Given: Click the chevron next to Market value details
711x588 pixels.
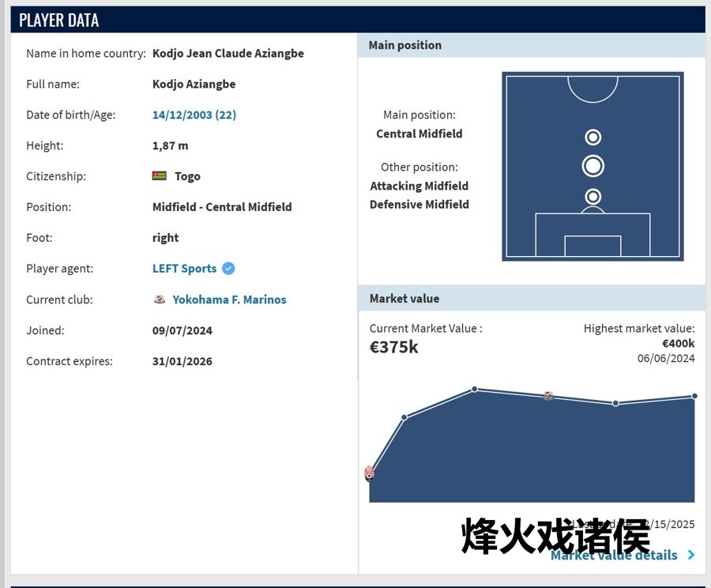Looking at the screenshot, I should [691, 555].
